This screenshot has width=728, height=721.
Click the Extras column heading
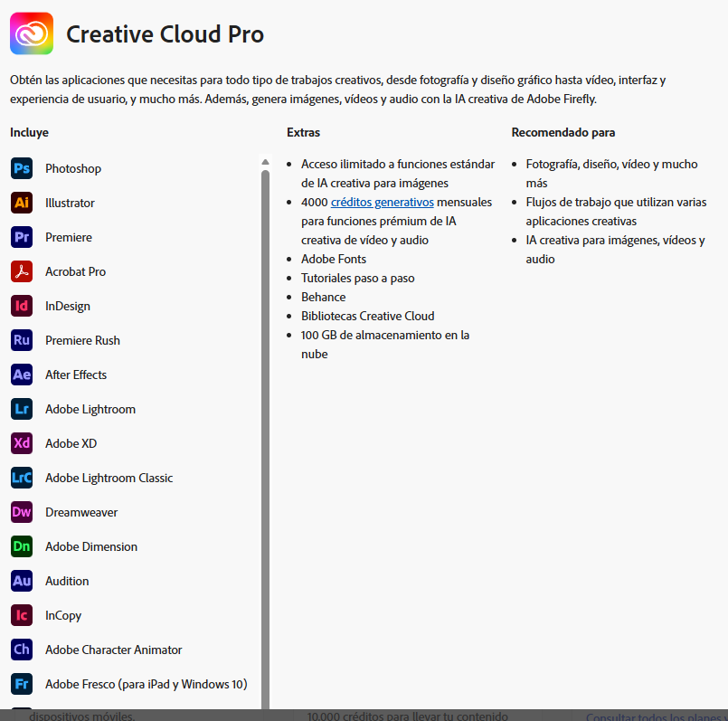(x=304, y=132)
